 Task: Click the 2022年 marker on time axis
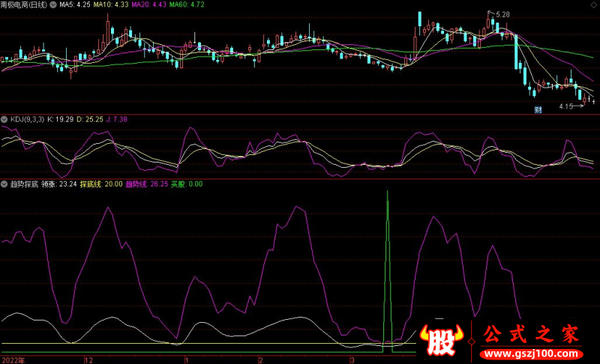(12, 360)
